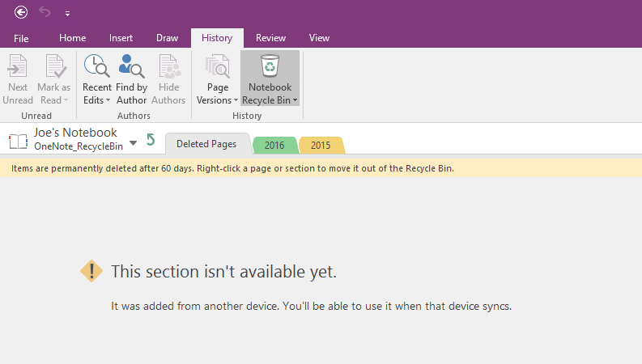Viewport: 642px width, 364px height.
Task: Click the notebook book icon
Action: click(x=19, y=141)
